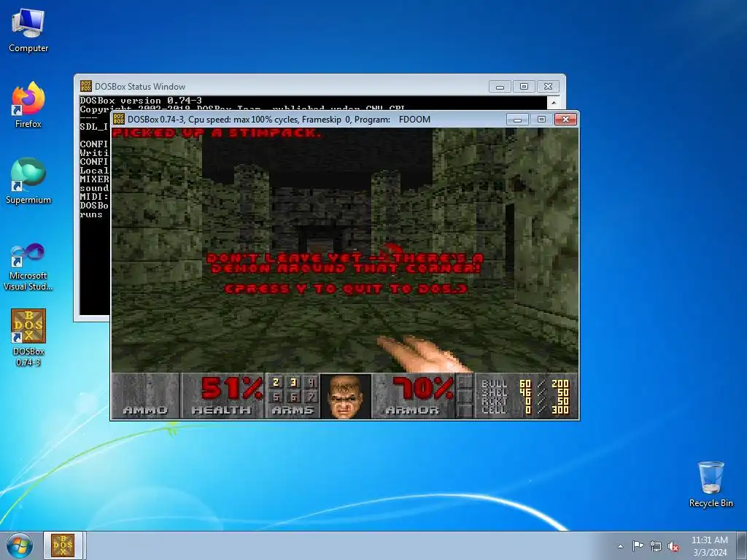Click the 'Don't leave yet' quit message line
This screenshot has height=560, width=747.
tap(345, 258)
